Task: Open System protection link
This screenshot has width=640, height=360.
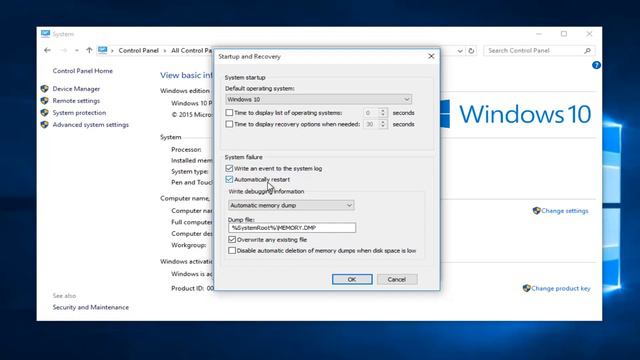Action: pyautogui.click(x=79, y=112)
